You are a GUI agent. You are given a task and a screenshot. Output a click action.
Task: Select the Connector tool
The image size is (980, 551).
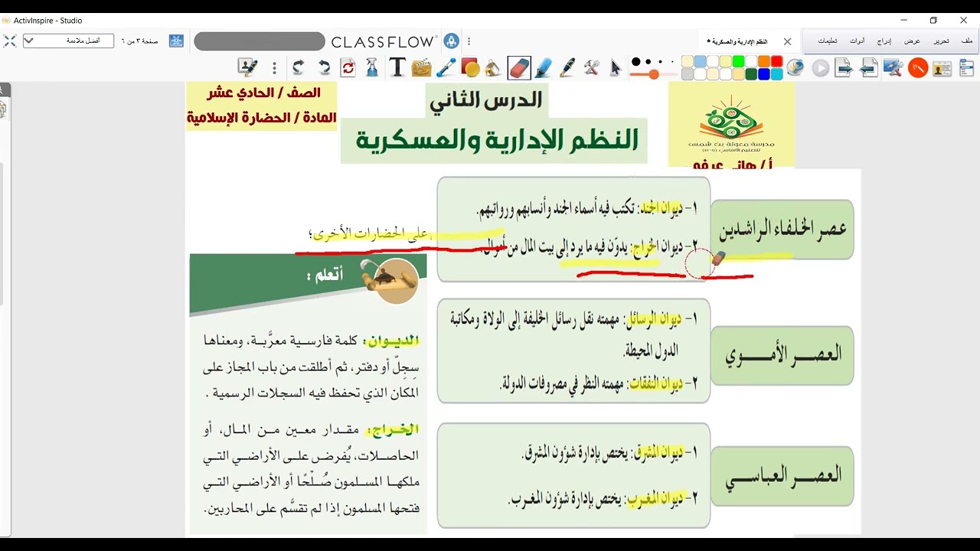coord(446,68)
